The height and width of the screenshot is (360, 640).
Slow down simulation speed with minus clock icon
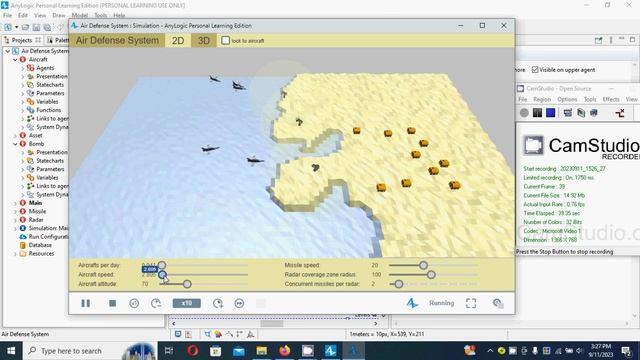click(x=156, y=303)
